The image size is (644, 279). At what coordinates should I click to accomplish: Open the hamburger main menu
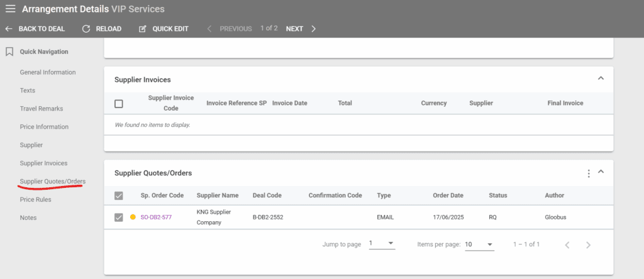pos(10,9)
